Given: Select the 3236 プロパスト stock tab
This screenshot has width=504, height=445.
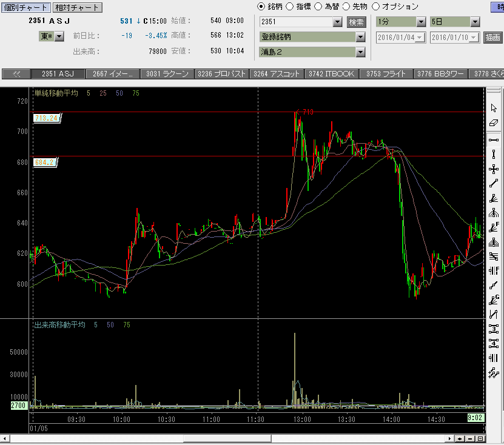Looking at the screenshot, I should 222,74.
